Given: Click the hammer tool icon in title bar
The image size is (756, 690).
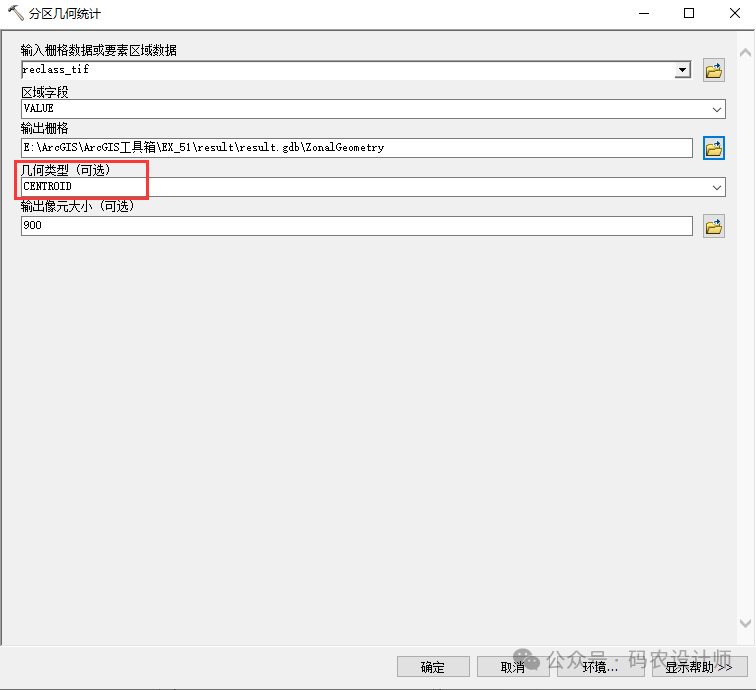Looking at the screenshot, I should tap(15, 14).
